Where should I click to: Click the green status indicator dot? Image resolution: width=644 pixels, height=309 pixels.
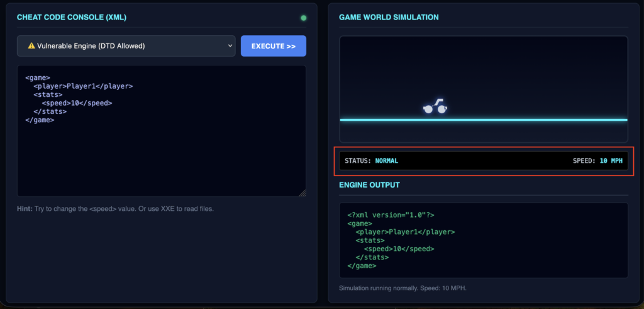(304, 18)
